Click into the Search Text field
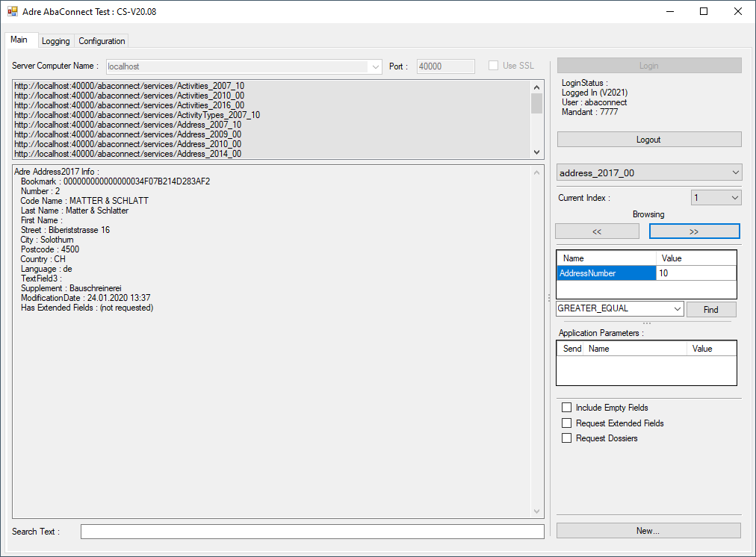This screenshot has height=557, width=756. pyautogui.click(x=312, y=532)
